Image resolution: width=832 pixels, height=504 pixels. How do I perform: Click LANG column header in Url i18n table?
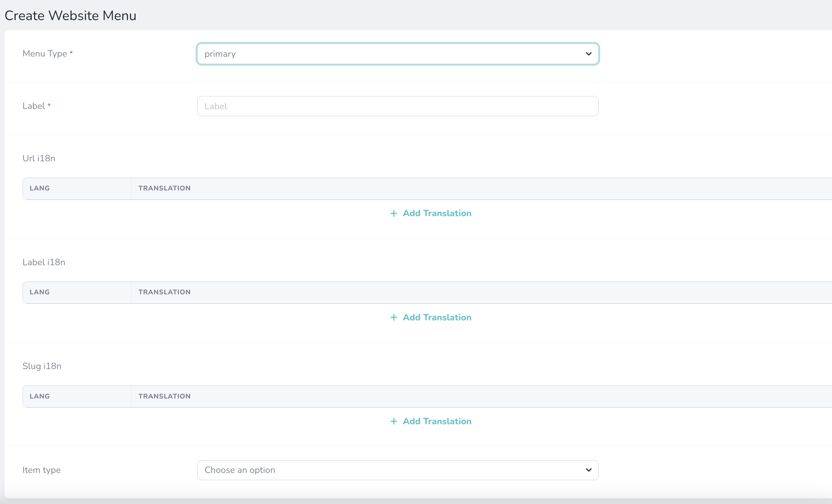coord(40,188)
